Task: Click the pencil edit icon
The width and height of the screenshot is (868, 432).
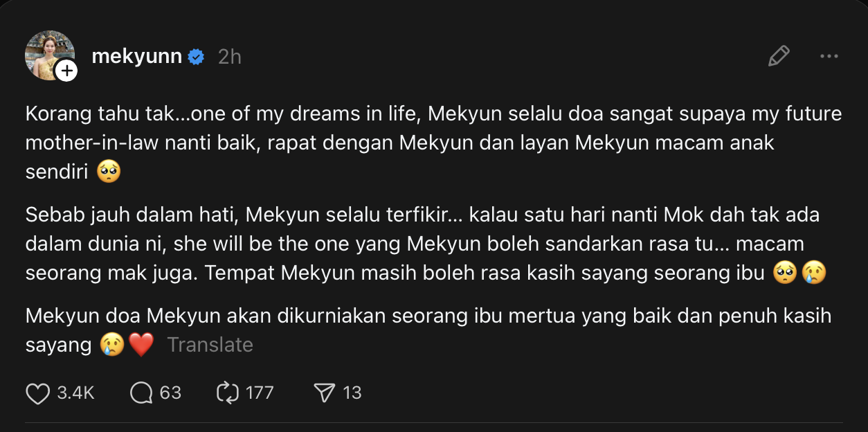Action: [x=779, y=56]
